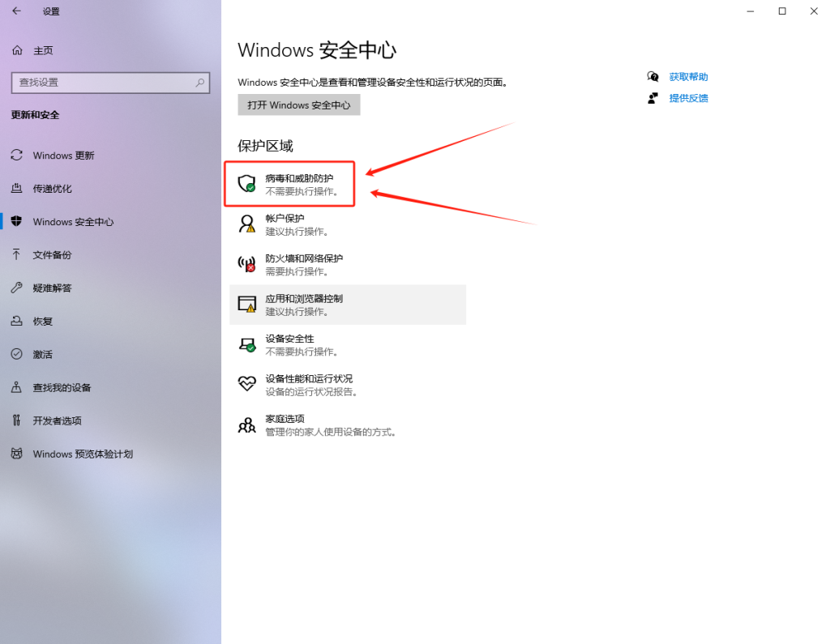This screenshot has height=644, width=830.
Task: Select Windows 预览体验计划 in sidebar
Action: [83, 454]
